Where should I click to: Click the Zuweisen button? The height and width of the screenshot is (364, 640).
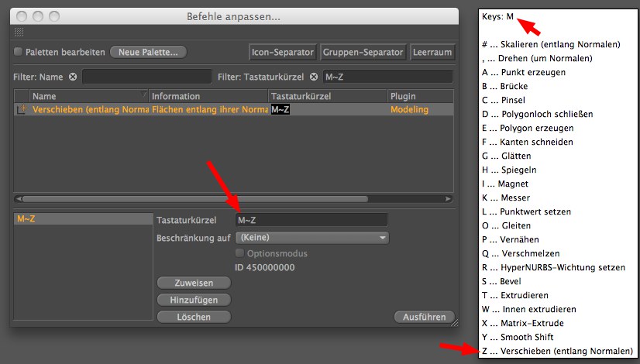click(194, 283)
